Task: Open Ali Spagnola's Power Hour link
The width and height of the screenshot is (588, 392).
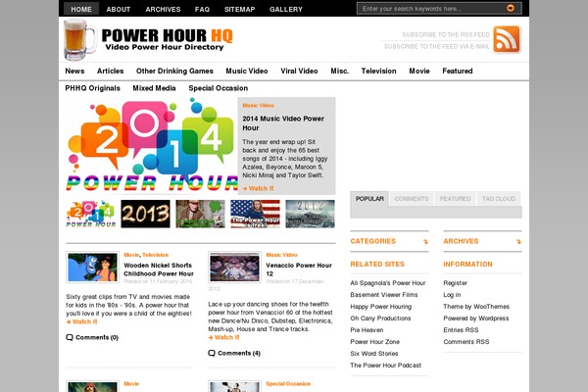Action: [388, 283]
